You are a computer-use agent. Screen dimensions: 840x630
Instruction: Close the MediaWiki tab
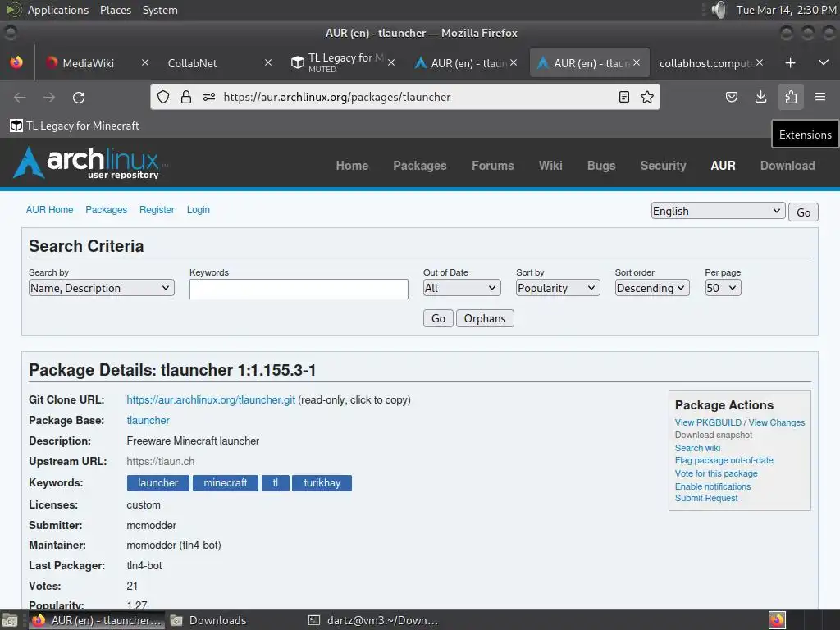(145, 62)
